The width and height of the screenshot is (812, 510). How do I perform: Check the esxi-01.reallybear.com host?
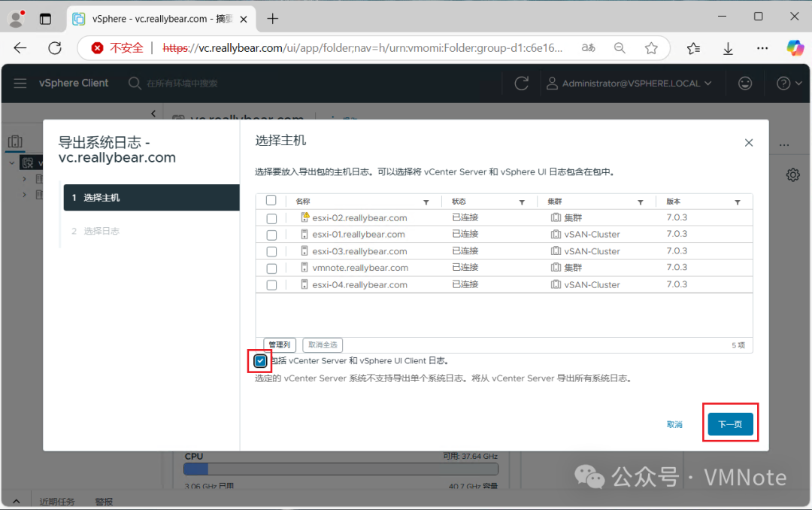(271, 235)
